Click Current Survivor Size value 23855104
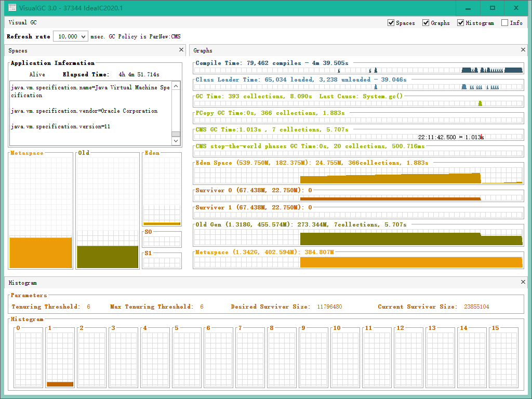This screenshot has height=399, width=532. (476, 307)
